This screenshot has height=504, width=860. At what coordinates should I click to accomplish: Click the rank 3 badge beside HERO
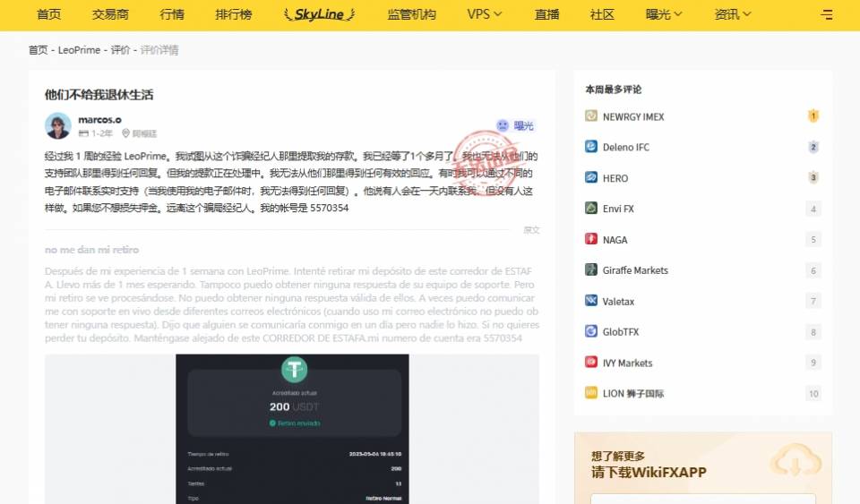click(x=813, y=177)
